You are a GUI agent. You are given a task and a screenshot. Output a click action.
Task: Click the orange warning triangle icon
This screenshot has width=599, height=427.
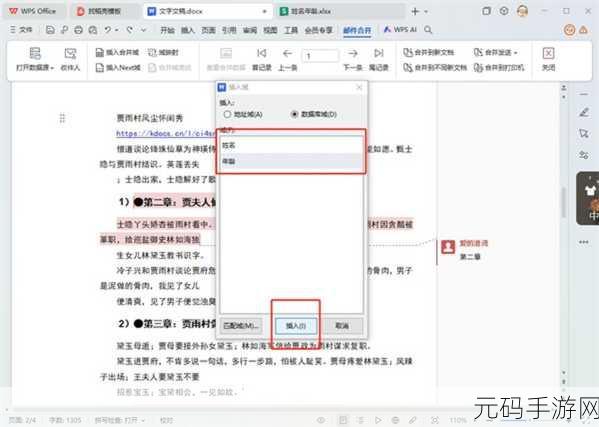(x=583, y=30)
